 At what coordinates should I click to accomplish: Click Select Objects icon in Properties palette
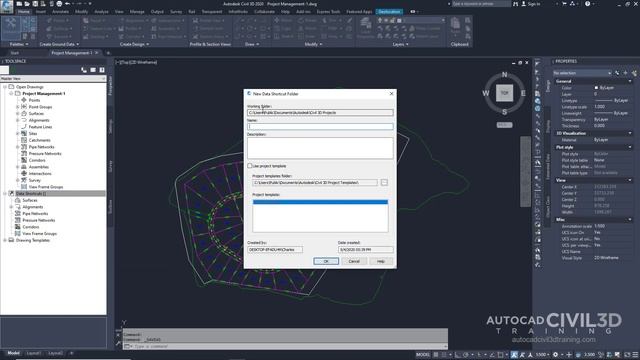click(x=625, y=73)
